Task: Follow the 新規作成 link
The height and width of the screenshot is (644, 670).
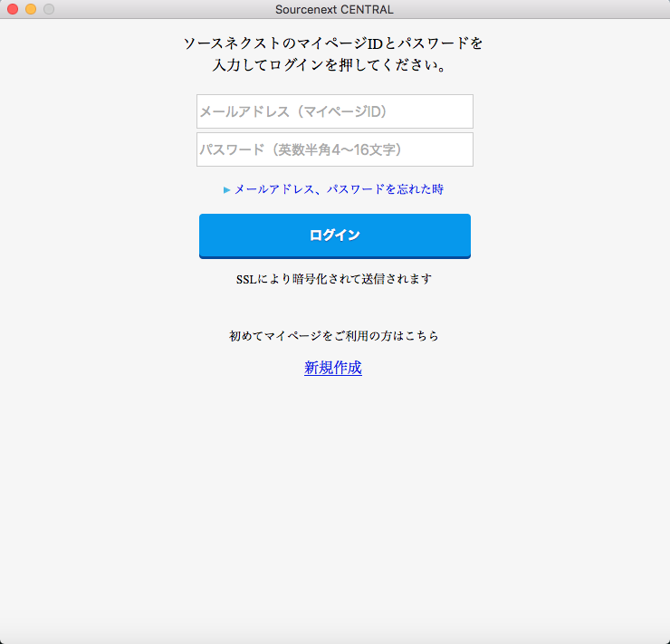Action: (x=333, y=368)
